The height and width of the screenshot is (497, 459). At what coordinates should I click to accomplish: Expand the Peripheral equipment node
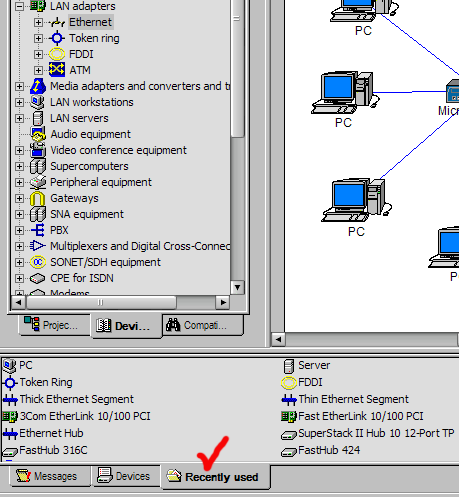coord(19,182)
